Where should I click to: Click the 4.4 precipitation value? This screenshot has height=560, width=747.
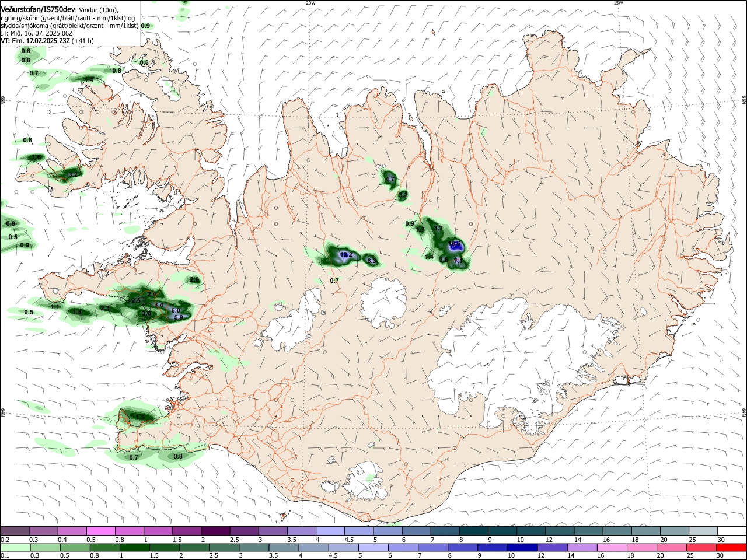[158, 305]
